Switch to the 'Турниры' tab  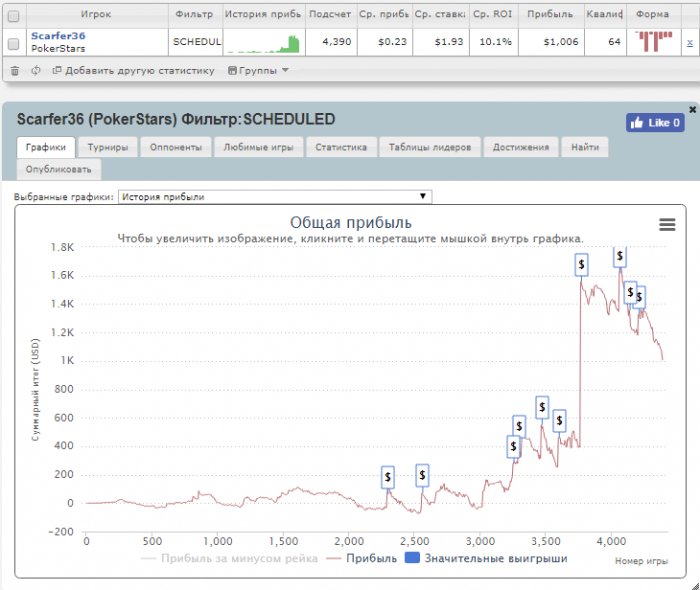108,147
